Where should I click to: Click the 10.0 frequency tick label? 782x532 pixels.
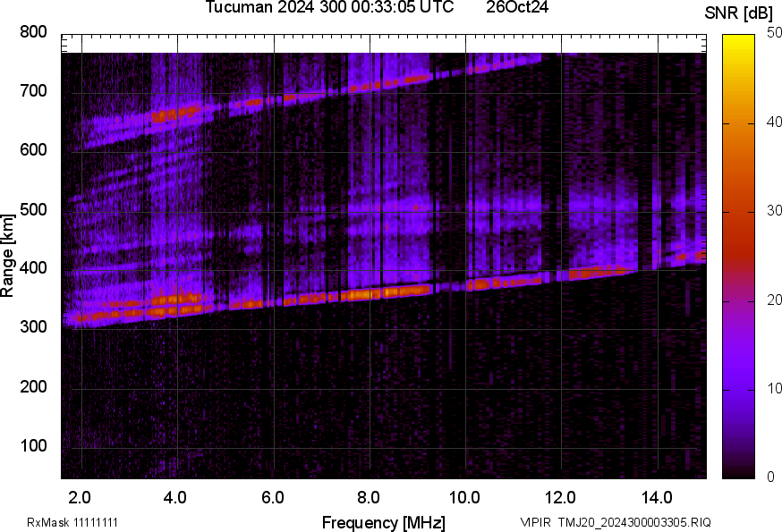click(x=464, y=495)
